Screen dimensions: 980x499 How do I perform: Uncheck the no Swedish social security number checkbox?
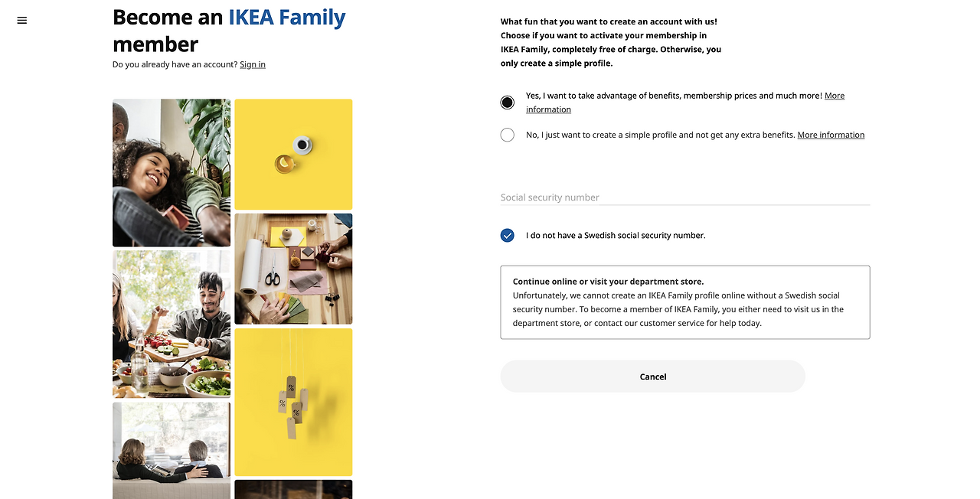507,235
